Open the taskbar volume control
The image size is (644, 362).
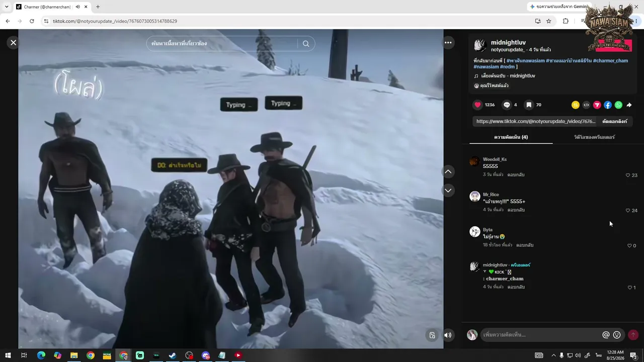point(578,355)
